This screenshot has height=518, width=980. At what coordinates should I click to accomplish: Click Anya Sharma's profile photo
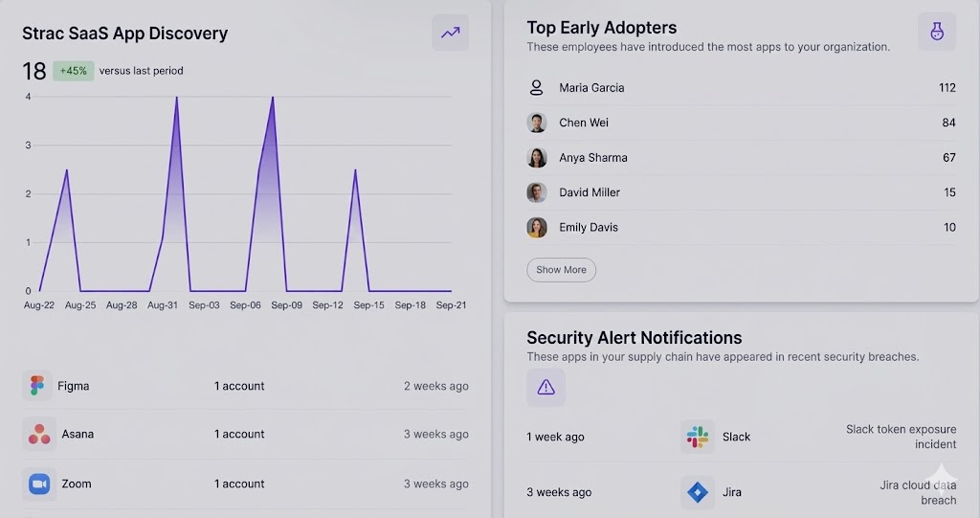coord(537,158)
